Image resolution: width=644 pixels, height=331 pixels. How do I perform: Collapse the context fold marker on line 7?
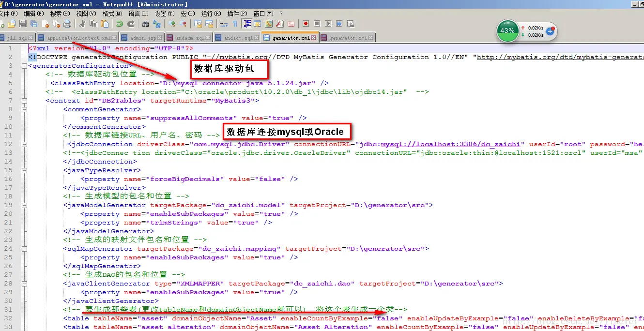click(24, 101)
